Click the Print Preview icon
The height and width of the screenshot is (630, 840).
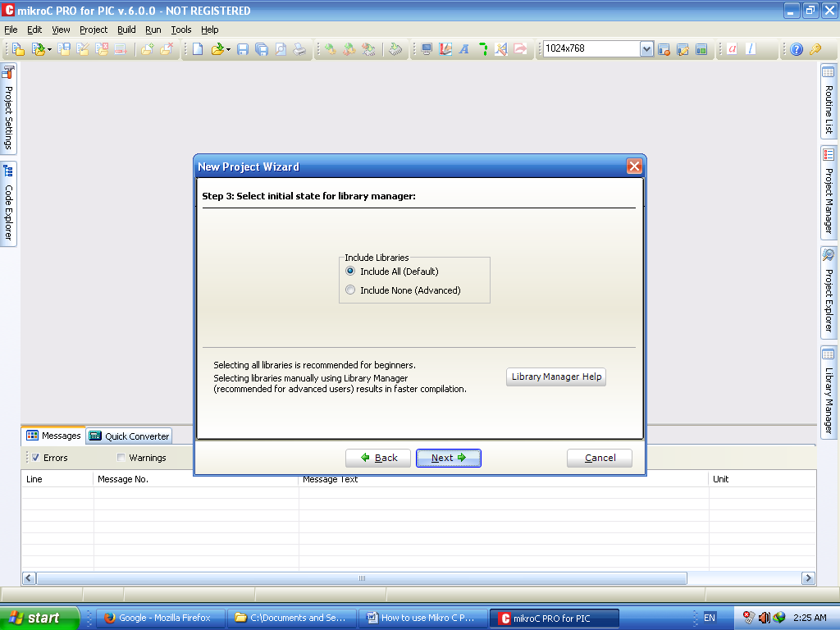[281, 49]
